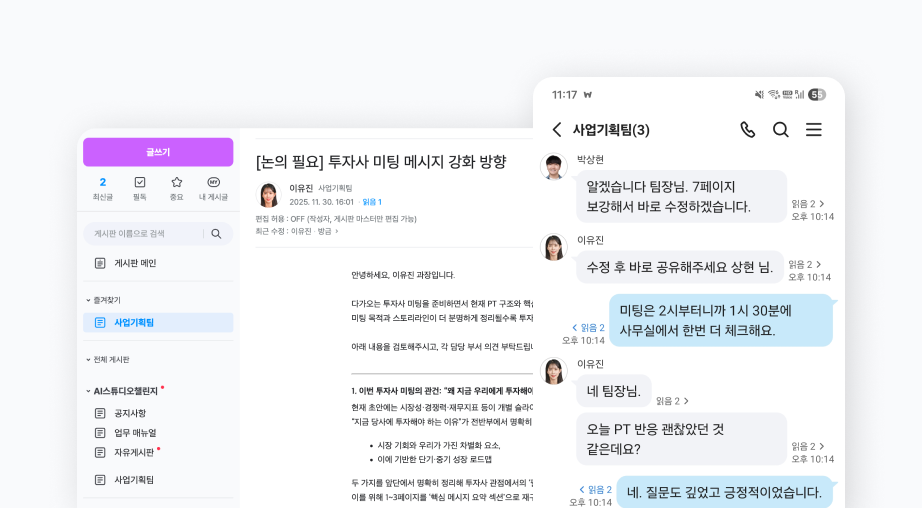Image resolution: width=922 pixels, height=508 pixels.
Task: Open 읽음 2 beside 알겠습니다 팀장님 message
Action: (808, 203)
